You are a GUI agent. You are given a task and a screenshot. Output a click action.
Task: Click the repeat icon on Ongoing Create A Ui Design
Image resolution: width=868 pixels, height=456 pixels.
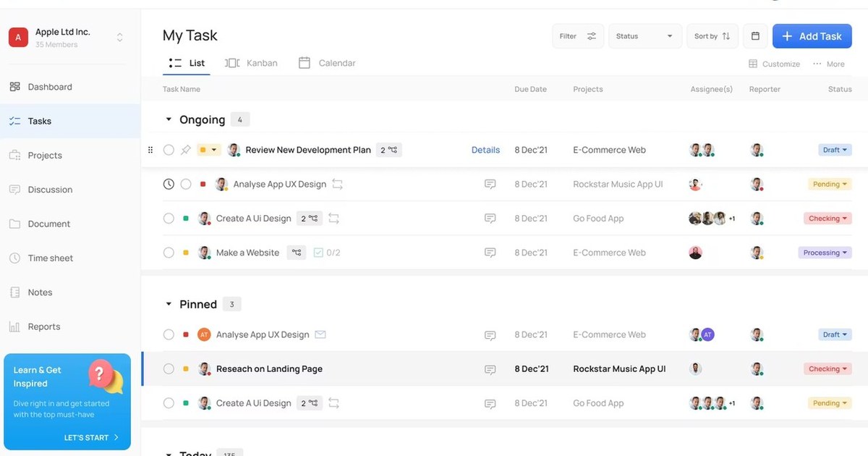(x=333, y=219)
